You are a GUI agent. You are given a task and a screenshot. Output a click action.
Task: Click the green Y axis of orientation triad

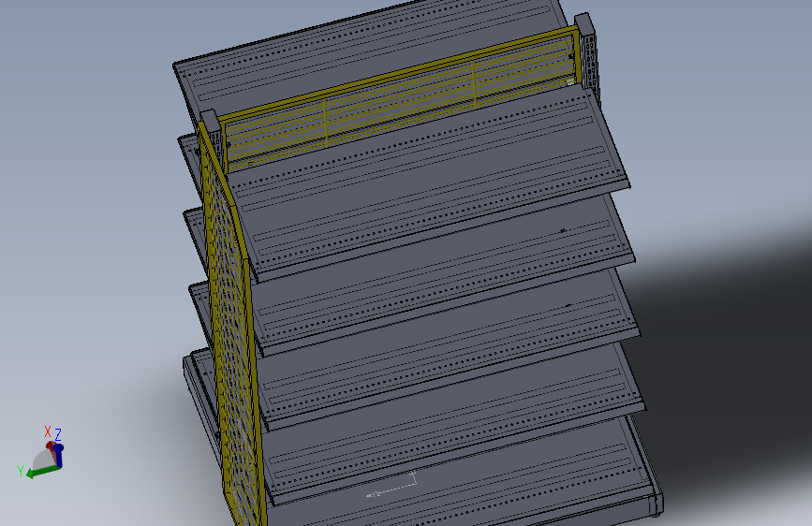(x=42, y=472)
